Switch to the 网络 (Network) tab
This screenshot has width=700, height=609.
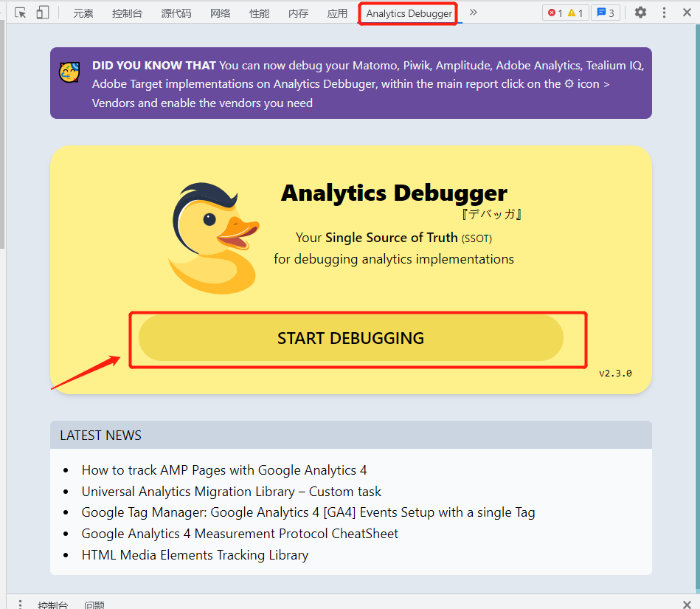tap(220, 13)
